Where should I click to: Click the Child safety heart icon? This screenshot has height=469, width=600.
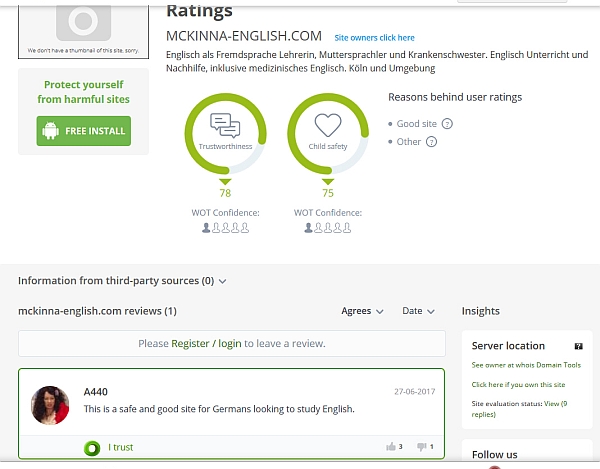(x=328, y=125)
